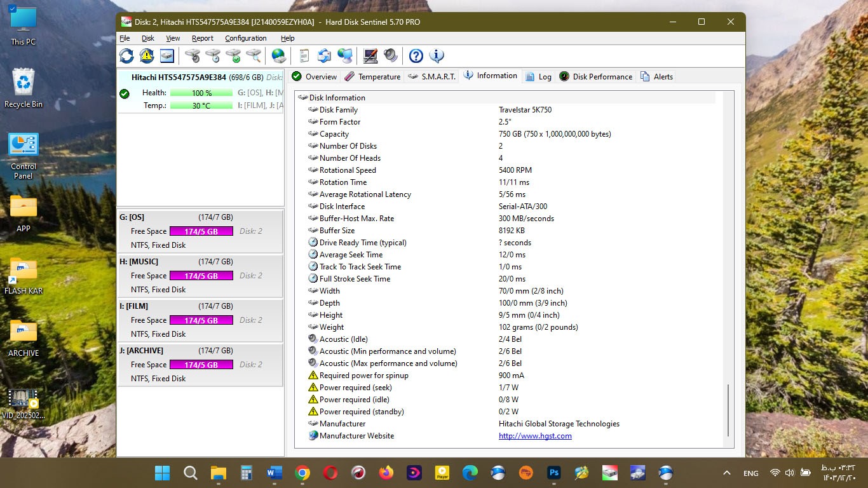Click the disk with clock test icon
This screenshot has width=868, height=488.
(213, 56)
